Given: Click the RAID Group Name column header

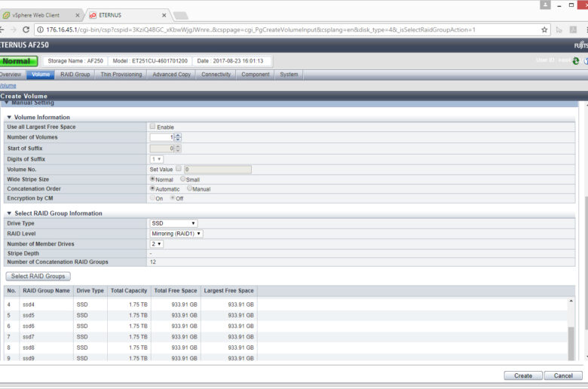Looking at the screenshot, I should [46, 291].
